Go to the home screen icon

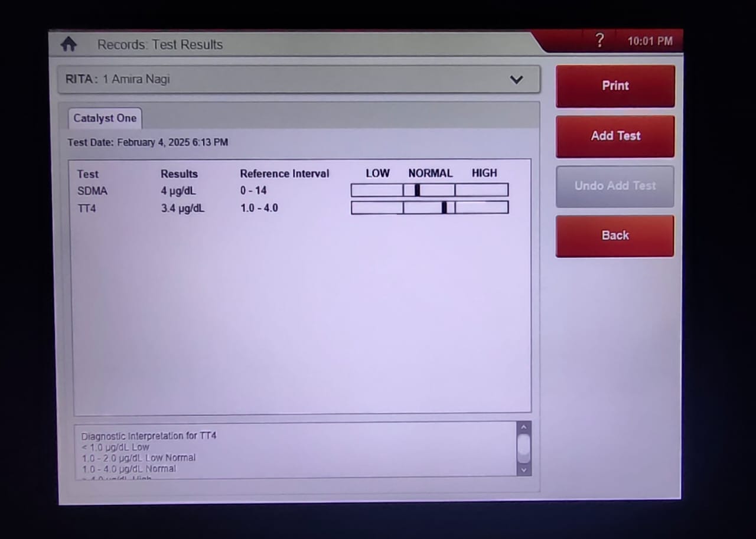[x=69, y=44]
